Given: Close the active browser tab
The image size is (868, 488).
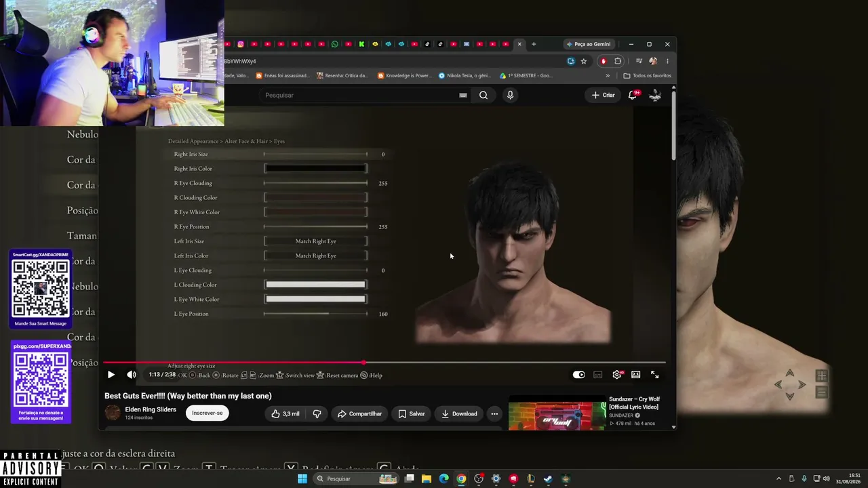Looking at the screenshot, I should 519,44.
